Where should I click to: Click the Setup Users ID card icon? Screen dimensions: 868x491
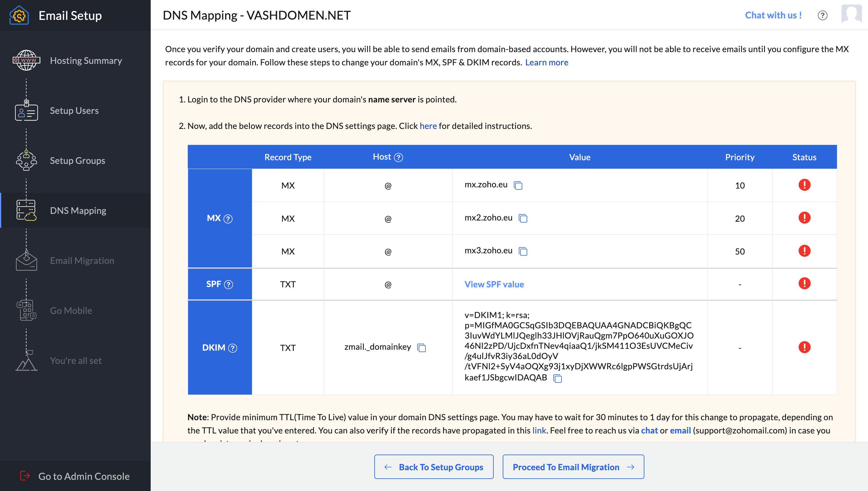(26, 110)
